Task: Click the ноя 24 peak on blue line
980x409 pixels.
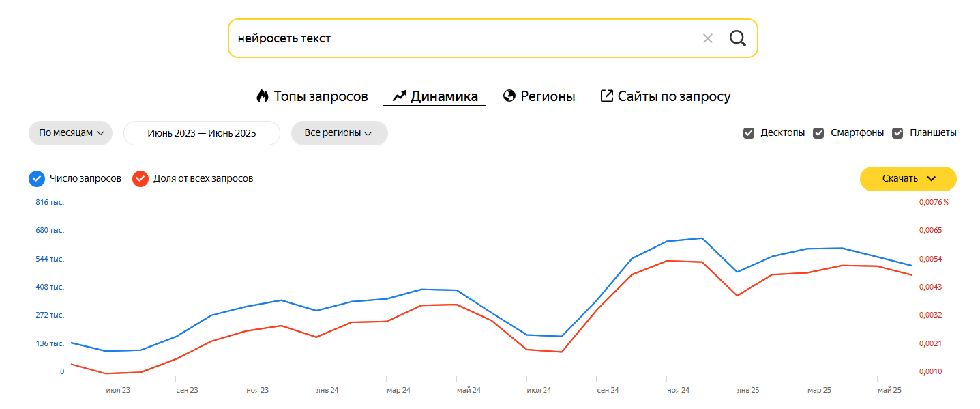Action: pyautogui.click(x=668, y=241)
